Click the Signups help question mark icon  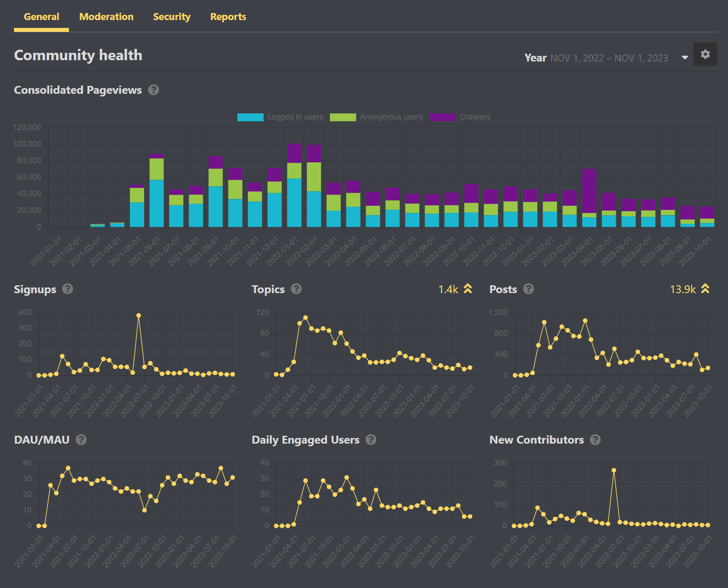(68, 289)
